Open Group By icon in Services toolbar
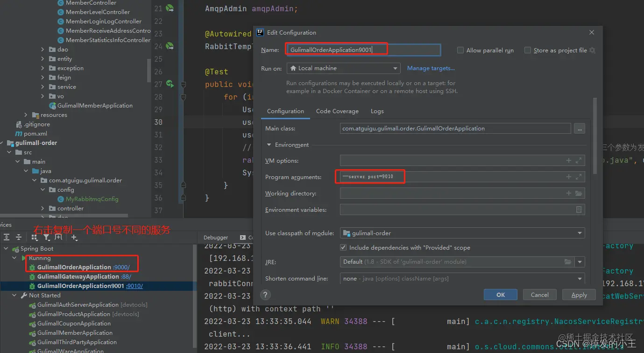Screen dimensions: 644x353 (35, 238)
